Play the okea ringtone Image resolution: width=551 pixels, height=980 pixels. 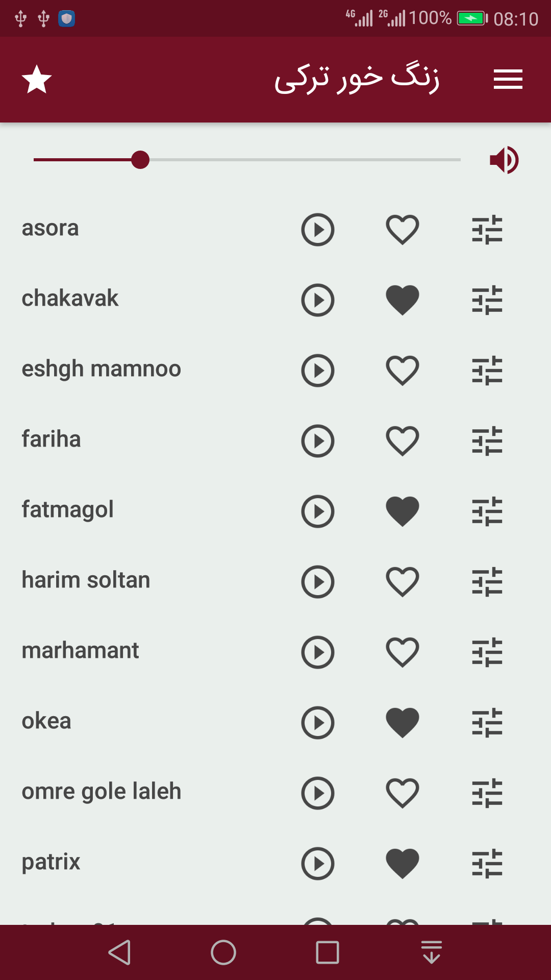317,723
